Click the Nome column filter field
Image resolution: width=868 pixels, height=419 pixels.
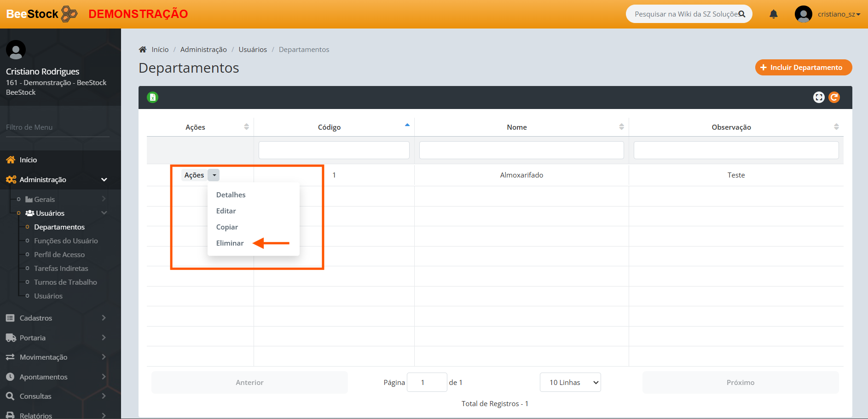pyautogui.click(x=521, y=150)
